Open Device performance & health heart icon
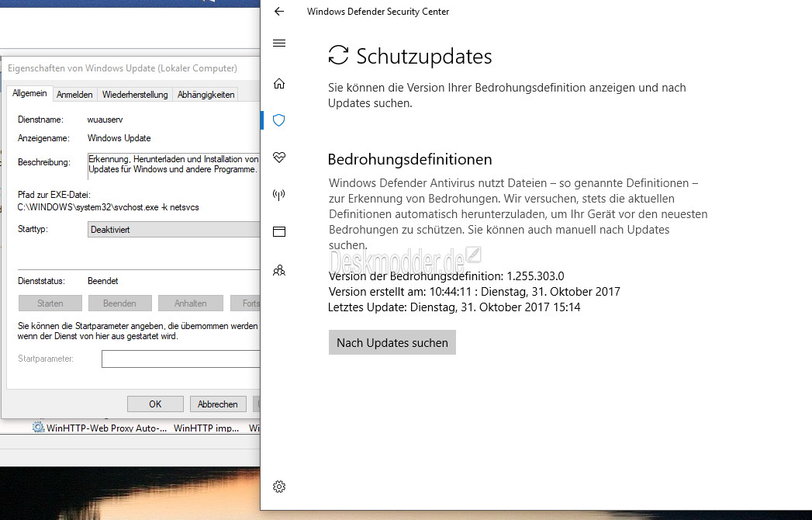 279,158
